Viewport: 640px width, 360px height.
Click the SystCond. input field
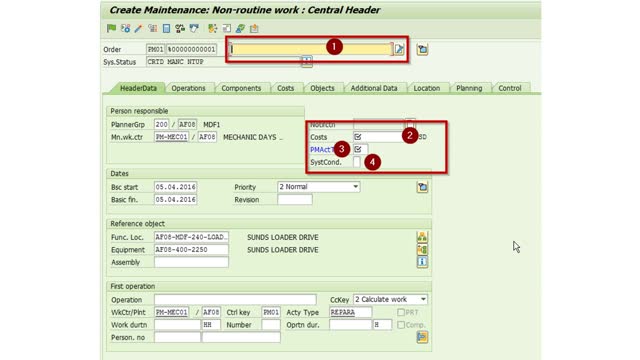click(357, 162)
